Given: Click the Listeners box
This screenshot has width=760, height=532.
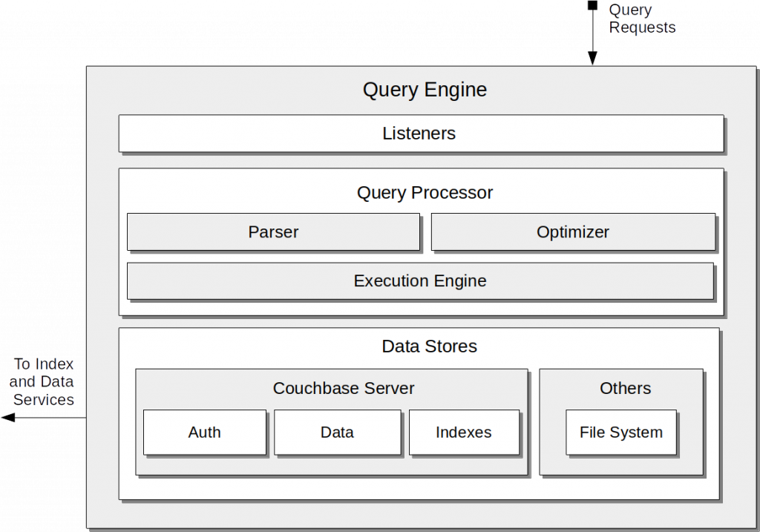Looking at the screenshot, I should pyautogui.click(x=422, y=134).
